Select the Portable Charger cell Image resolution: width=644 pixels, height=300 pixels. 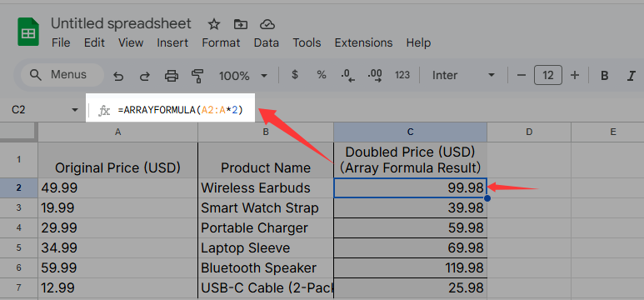coord(266,228)
